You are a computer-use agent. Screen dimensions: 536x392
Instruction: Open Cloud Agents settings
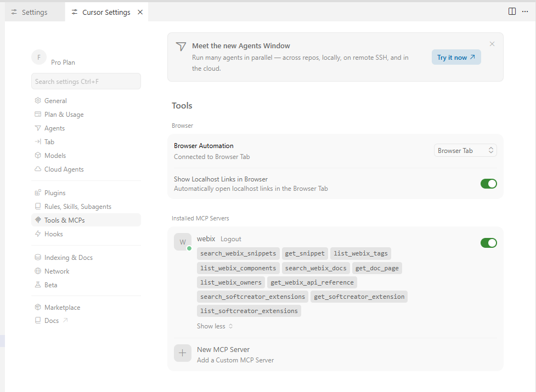tap(86, 169)
